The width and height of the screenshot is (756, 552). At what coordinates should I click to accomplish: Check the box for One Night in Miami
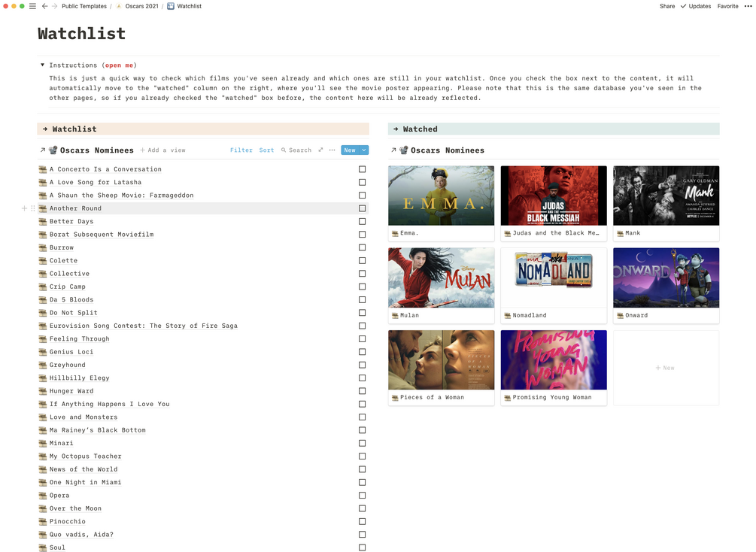[362, 482]
